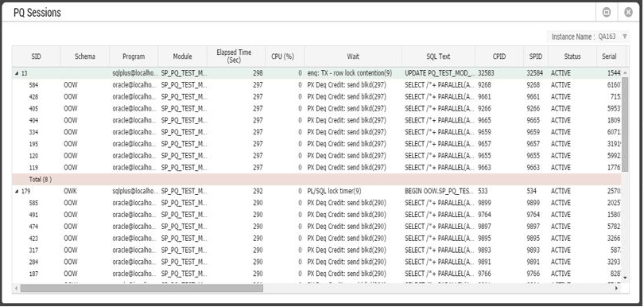Click Elapsed Time value 292
The width and height of the screenshot is (644, 307).
[x=258, y=192]
